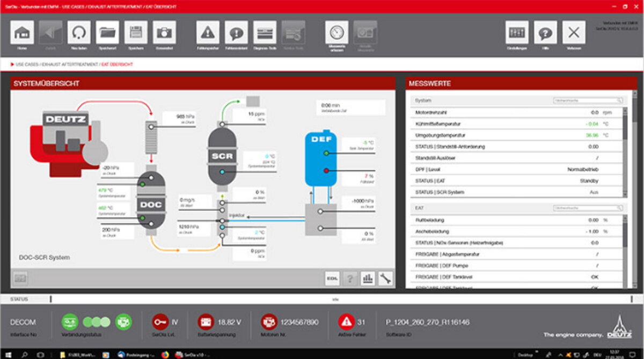Click the SCR Systemtemperatur cyan sensor dot
644x359 pixels.
[222, 172]
